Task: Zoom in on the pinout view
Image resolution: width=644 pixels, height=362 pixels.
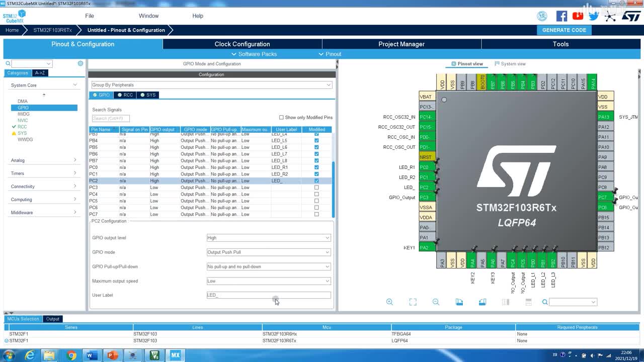Action: 389,302
